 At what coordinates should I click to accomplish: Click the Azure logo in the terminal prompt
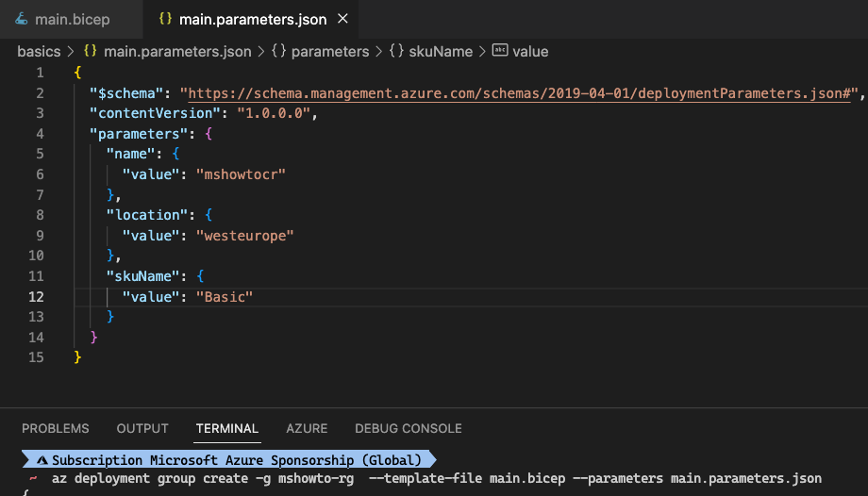pyautogui.click(x=42, y=460)
